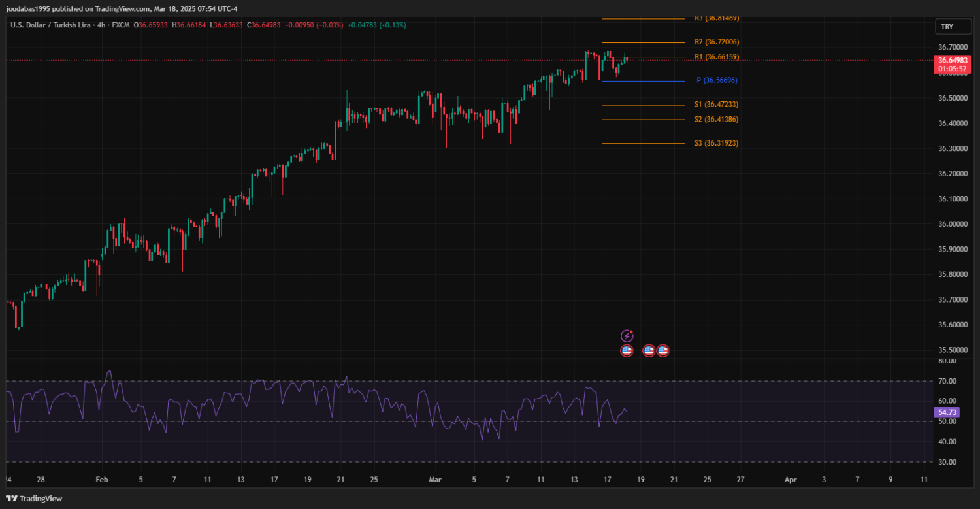
Task: Click the 70.00 level on RSI scale
Action: point(947,381)
